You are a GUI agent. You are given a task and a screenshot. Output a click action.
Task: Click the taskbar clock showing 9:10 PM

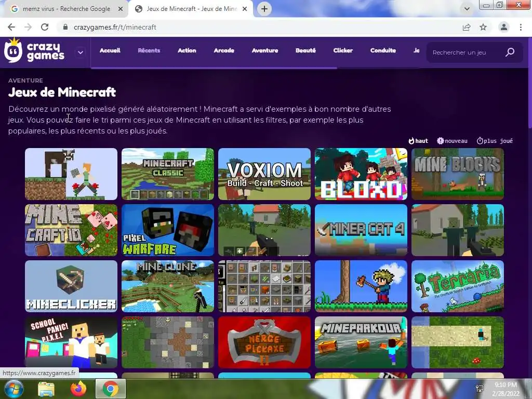(x=506, y=389)
